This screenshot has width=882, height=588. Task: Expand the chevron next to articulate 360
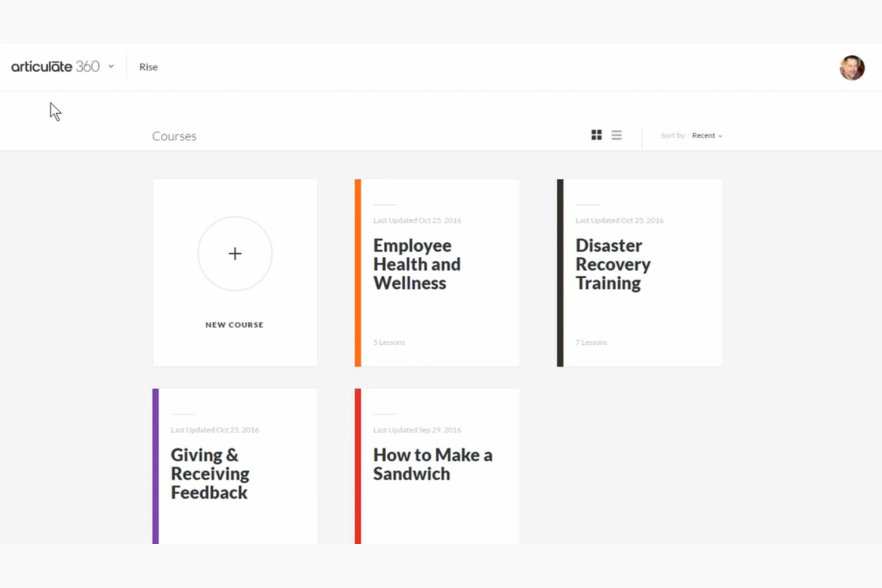(x=111, y=67)
